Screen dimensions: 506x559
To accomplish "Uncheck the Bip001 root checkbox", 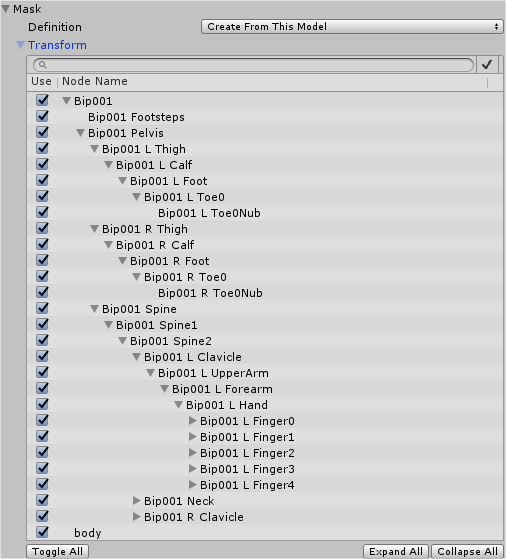I will (x=42, y=100).
